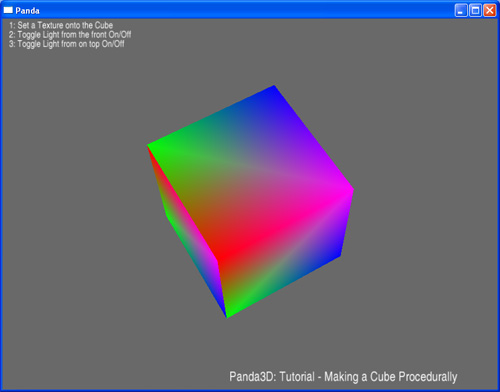Click the "3: Toggle Light from on top On/Off" line
This screenshot has width=500, height=392.
pos(67,44)
